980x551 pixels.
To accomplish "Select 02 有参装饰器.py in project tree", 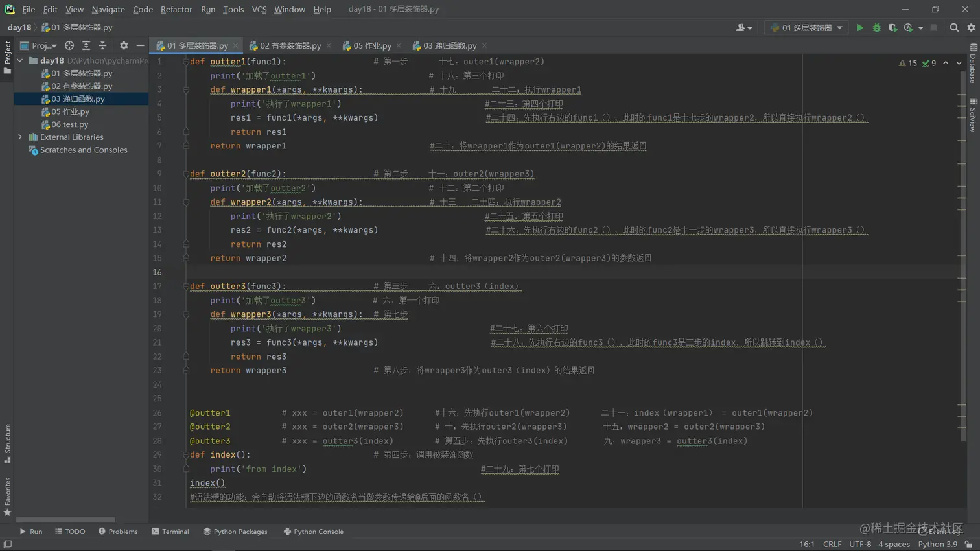I will point(76,86).
